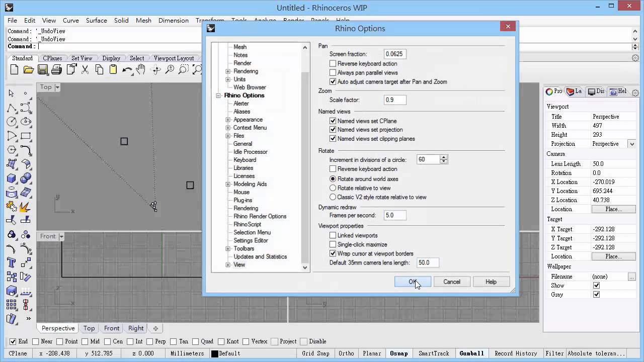Screen dimensions: 644x362
Task: Expand the Context Menu tree node
Action: click(x=228, y=128)
